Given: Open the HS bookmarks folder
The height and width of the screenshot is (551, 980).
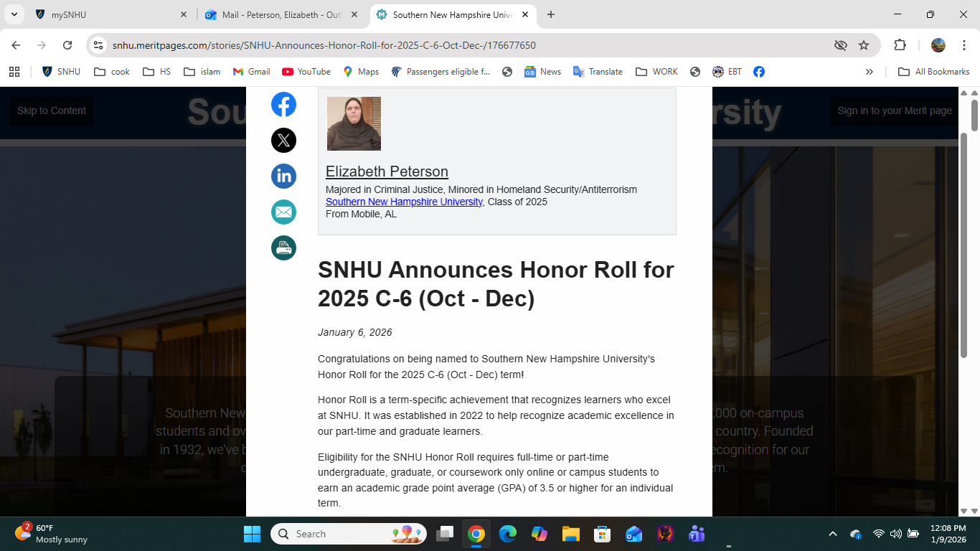Looking at the screenshot, I should [x=157, y=72].
